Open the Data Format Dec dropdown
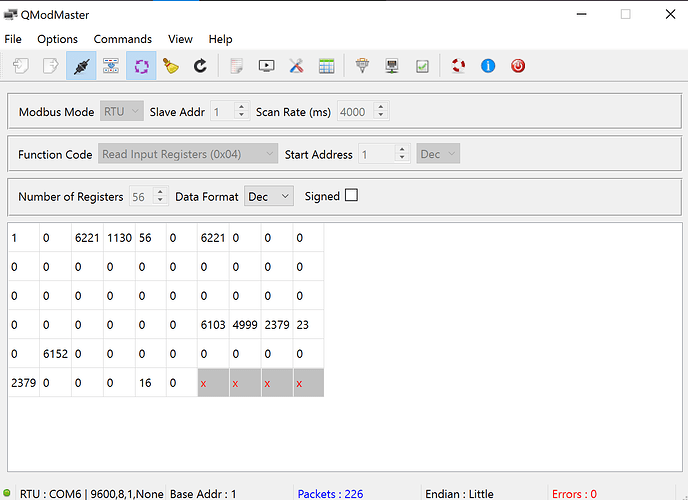The image size is (688, 500). click(269, 196)
